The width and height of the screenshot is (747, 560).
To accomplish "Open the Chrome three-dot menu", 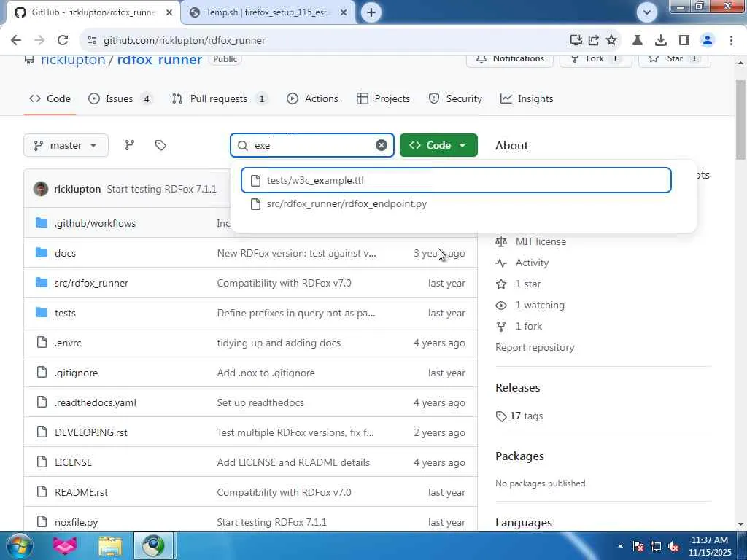I will (x=731, y=41).
